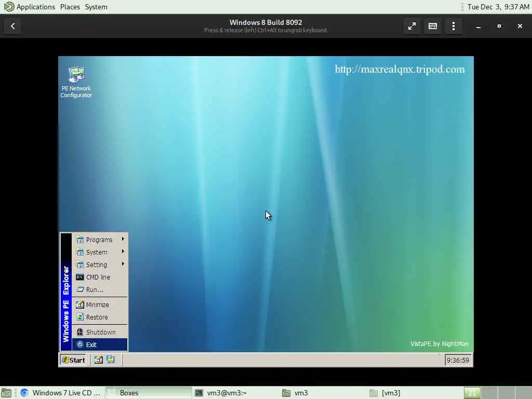Viewport: 532px width, 399px height.
Task: Click the desktop menu logo in top panel
Action: [x=8, y=7]
